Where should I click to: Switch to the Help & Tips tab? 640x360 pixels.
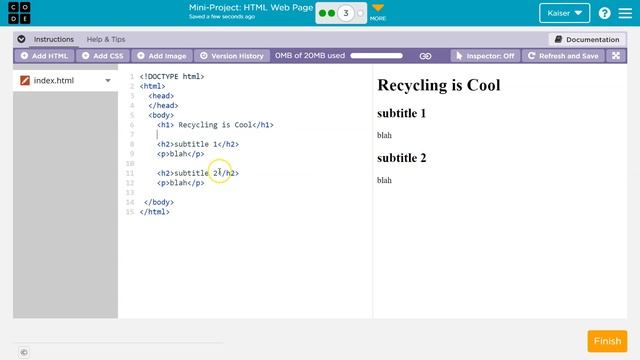coord(106,40)
